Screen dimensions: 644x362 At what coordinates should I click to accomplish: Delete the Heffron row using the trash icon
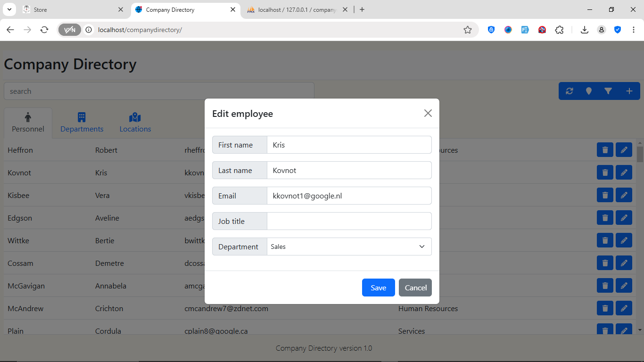coord(605,150)
